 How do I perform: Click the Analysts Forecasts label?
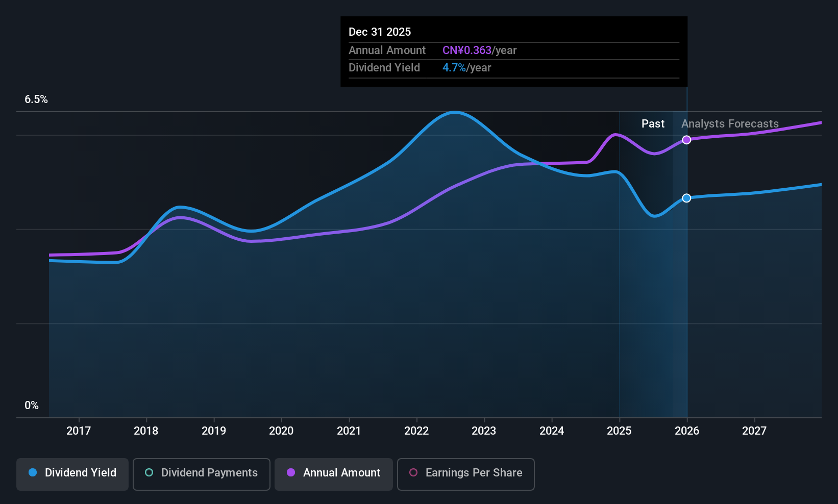coord(730,124)
